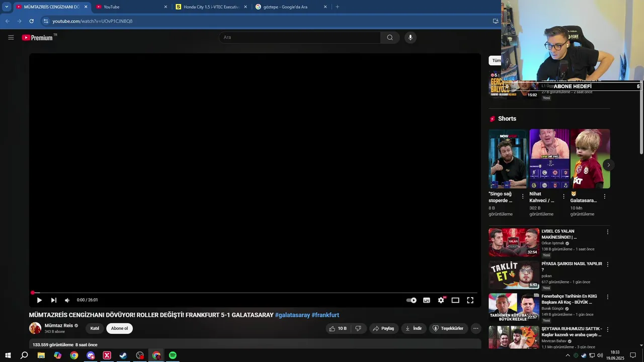Click the YouTube Premium logo
This screenshot has width=644, height=362.
click(38, 37)
